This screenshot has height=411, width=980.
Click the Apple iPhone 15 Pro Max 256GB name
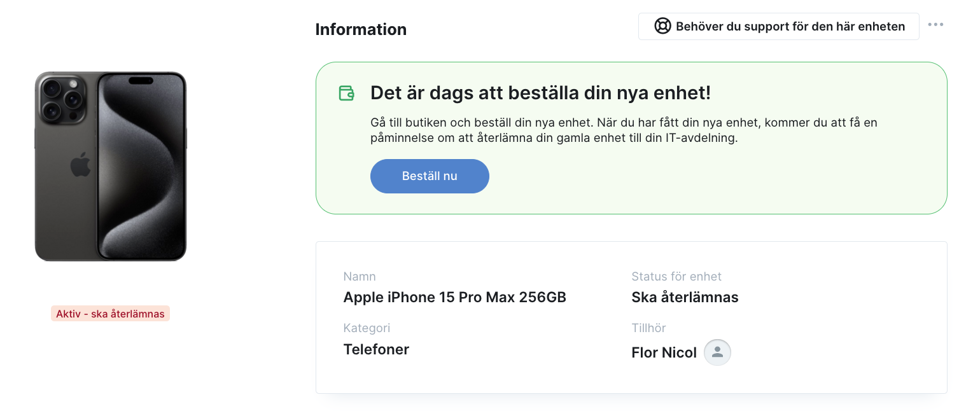point(455,297)
